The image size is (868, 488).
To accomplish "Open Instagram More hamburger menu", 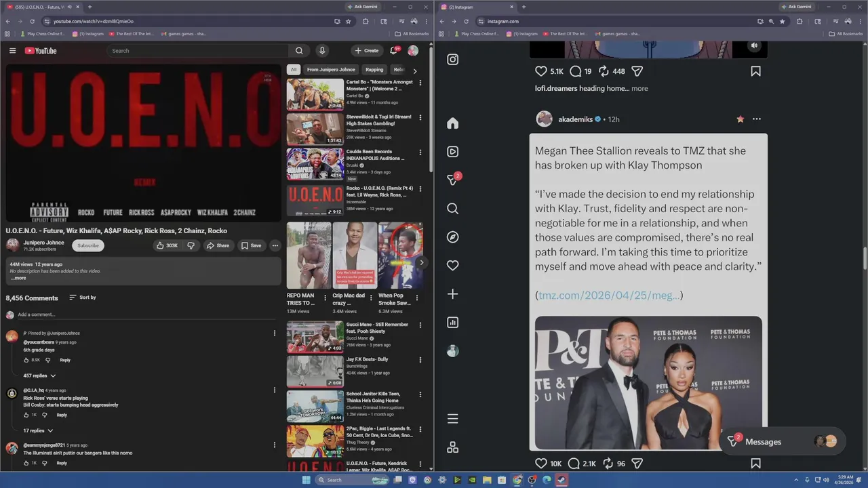I will tap(453, 419).
